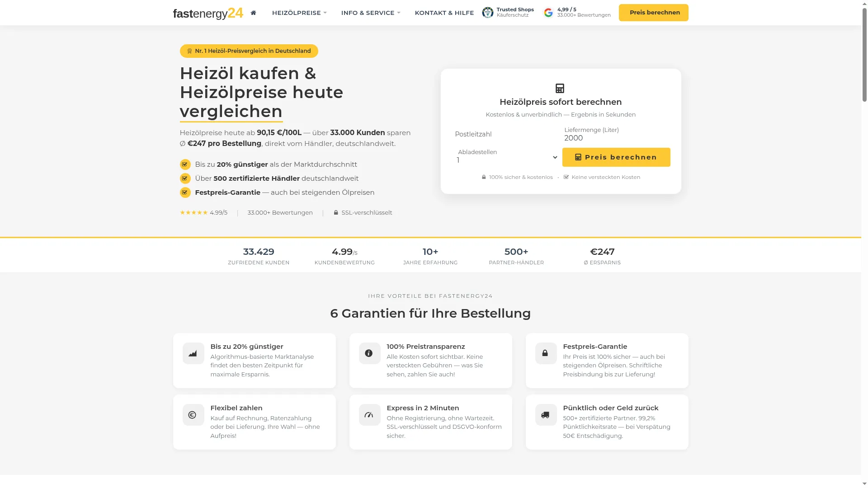Click the Nr. 1 Heizöl-Preisvergleich in Deutschland badge
Screen dimensions: 868x488
pyautogui.click(x=249, y=51)
